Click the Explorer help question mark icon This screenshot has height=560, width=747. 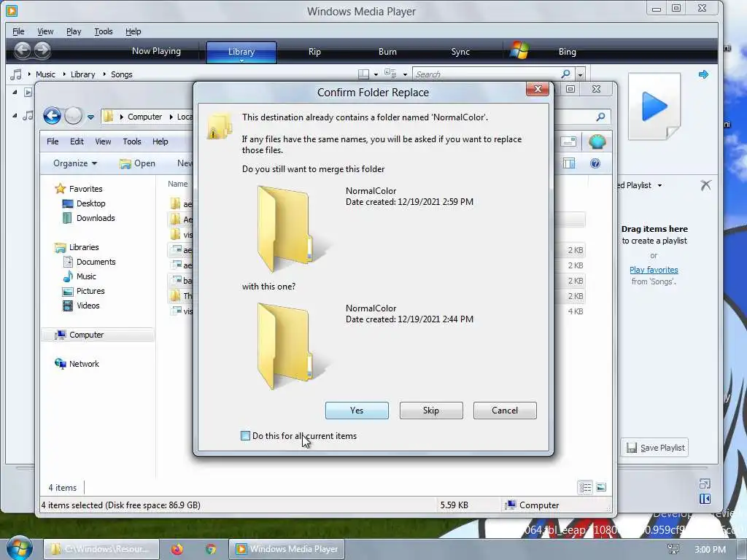click(x=595, y=163)
